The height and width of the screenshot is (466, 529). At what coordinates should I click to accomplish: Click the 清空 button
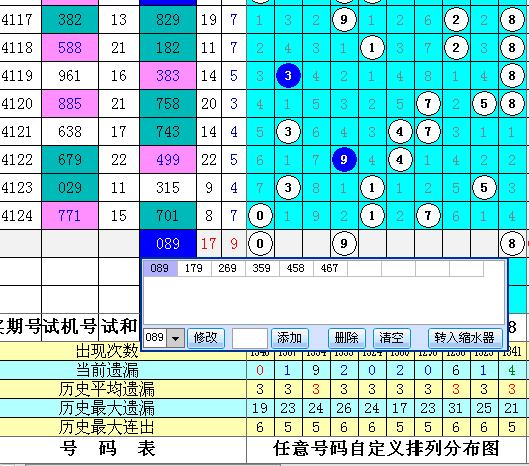[x=392, y=338]
